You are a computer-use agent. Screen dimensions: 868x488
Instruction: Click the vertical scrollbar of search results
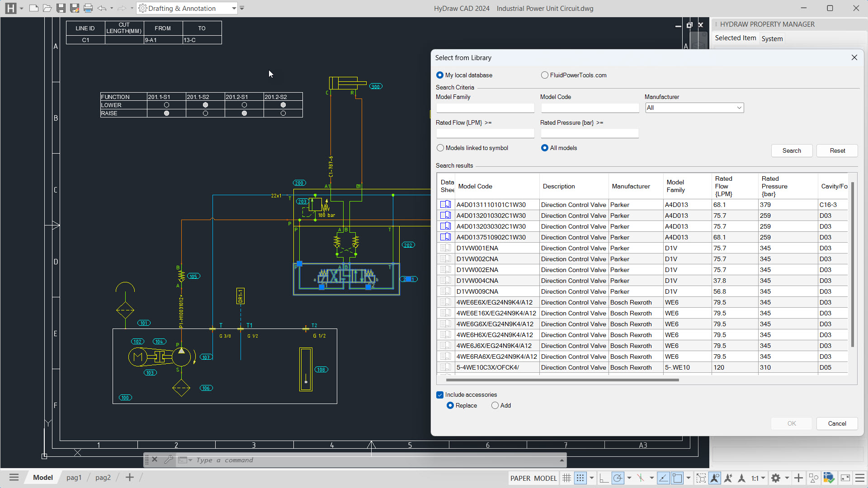point(853,264)
